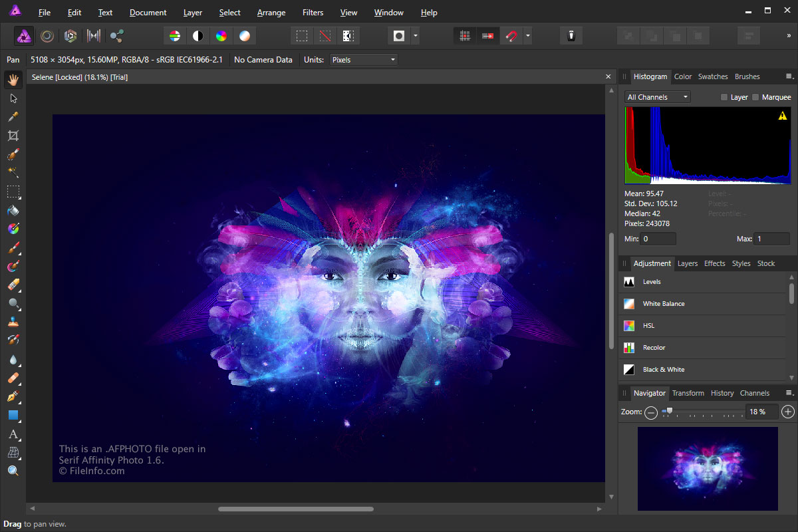Open the Export Persona
798x532 pixels.
coord(117,36)
